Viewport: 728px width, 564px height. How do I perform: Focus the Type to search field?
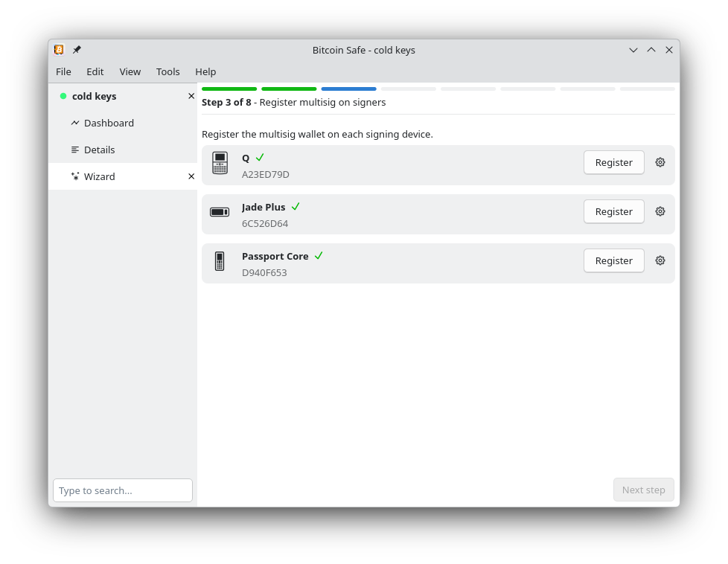pos(123,490)
